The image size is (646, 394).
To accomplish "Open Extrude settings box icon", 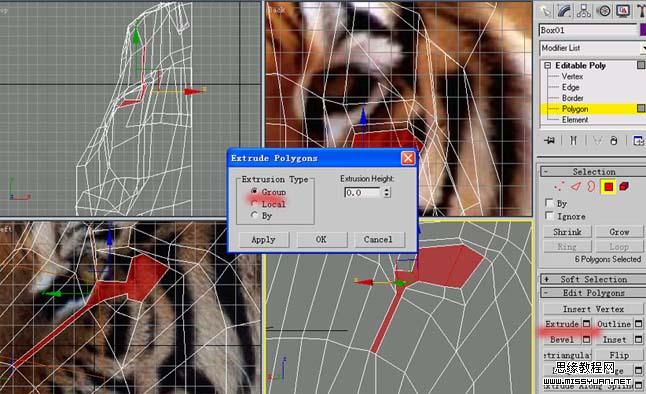I will pyautogui.click(x=587, y=324).
